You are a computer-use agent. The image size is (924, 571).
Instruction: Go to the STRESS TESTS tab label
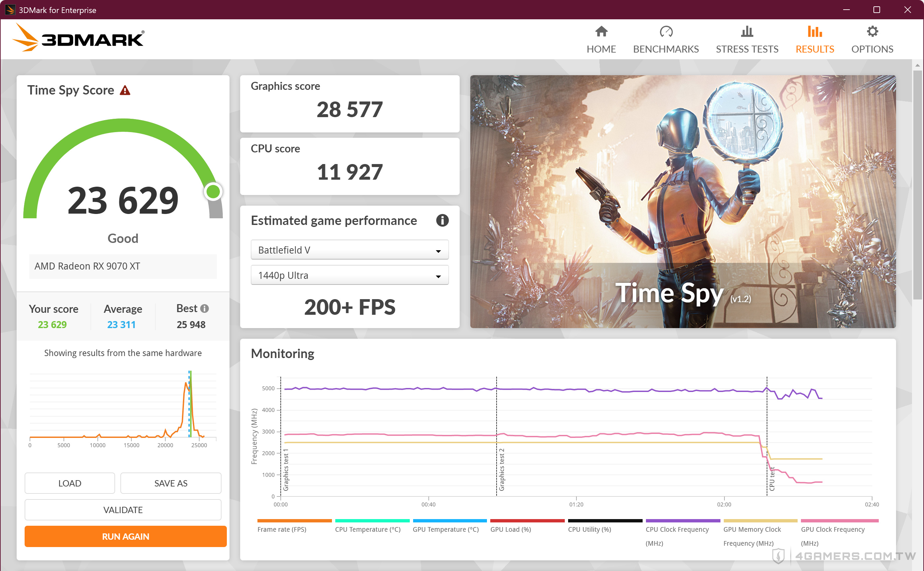(747, 49)
